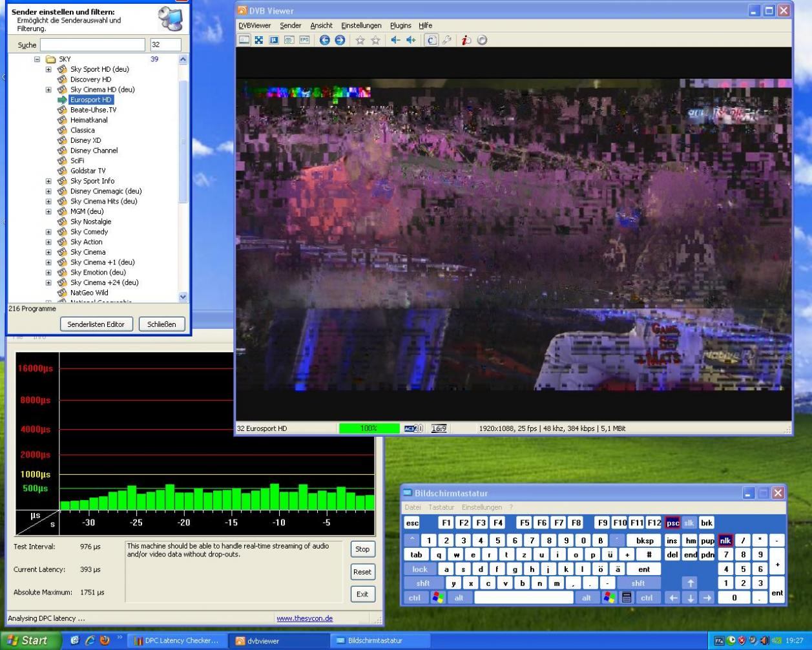Click the context menu key on on-screen keyboard
812x650 pixels.
[x=627, y=598]
